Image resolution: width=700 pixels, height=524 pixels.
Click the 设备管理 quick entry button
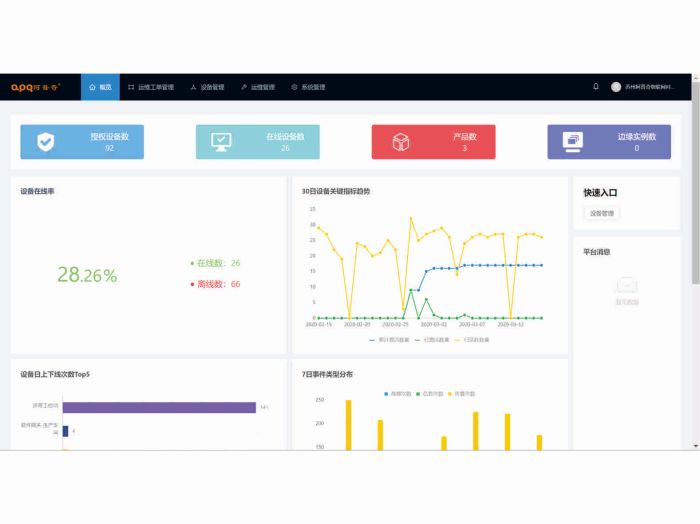click(603, 213)
